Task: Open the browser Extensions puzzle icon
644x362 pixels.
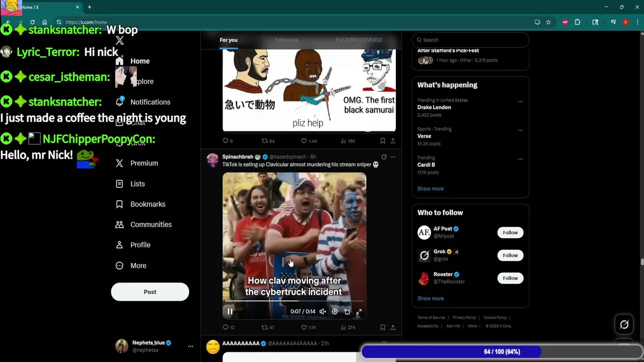Action: (577, 22)
